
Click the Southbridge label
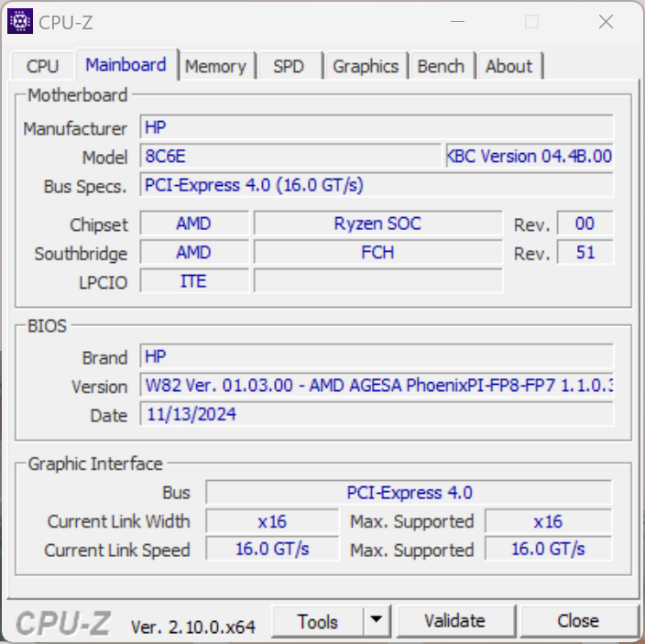click(81, 254)
